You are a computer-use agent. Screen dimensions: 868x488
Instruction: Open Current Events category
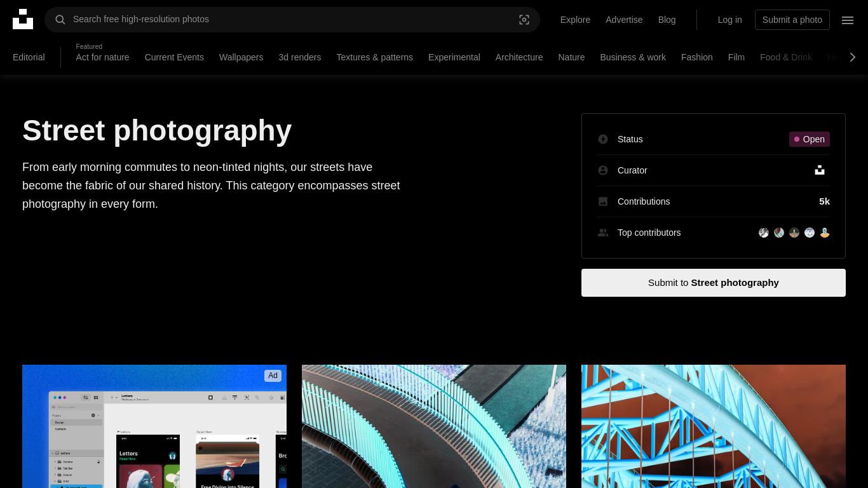[174, 57]
